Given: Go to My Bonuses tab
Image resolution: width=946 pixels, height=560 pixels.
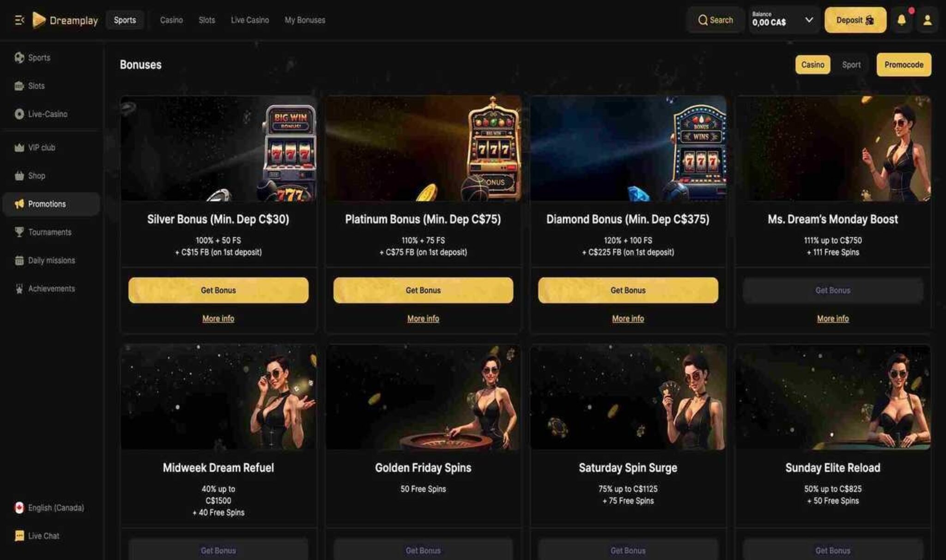Looking at the screenshot, I should click(x=305, y=20).
